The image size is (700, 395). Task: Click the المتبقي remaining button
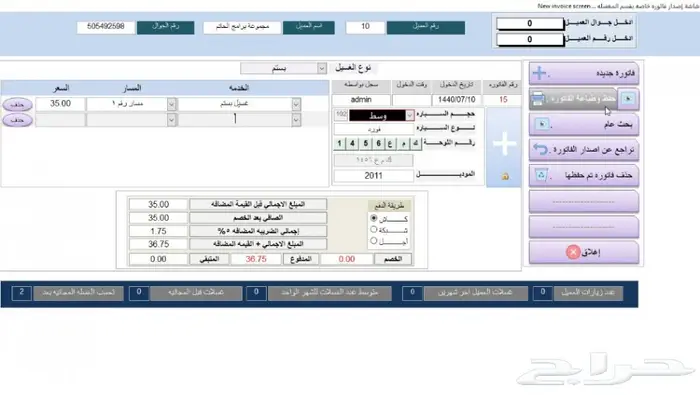[x=209, y=259]
